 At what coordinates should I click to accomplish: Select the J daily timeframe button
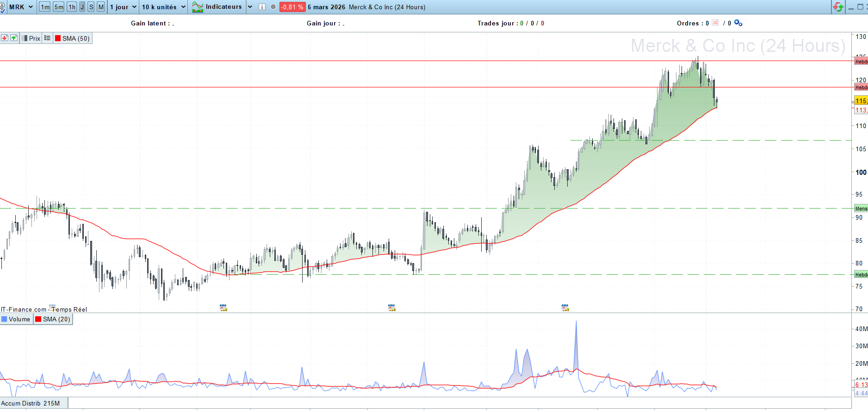[x=82, y=7]
